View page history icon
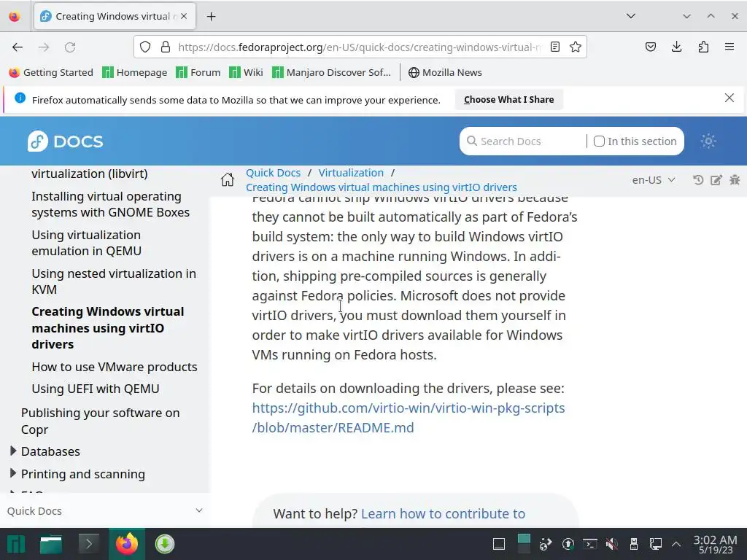The image size is (747, 560). 698,180
